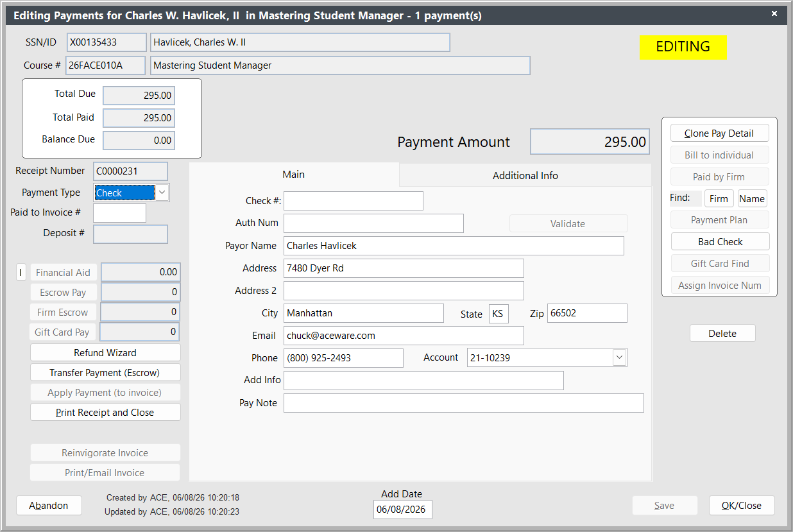Click the Financial Aid amount field
The width and height of the screenshot is (793, 532).
141,272
